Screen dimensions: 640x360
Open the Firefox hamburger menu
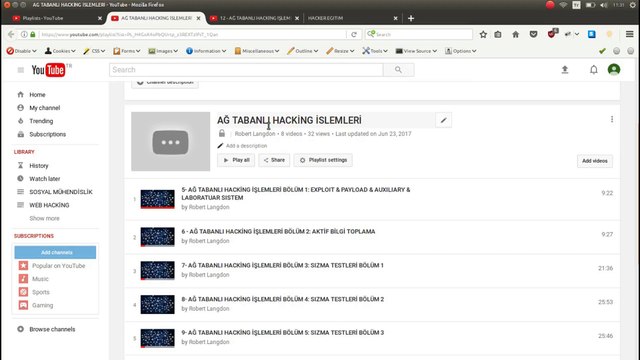click(x=629, y=34)
